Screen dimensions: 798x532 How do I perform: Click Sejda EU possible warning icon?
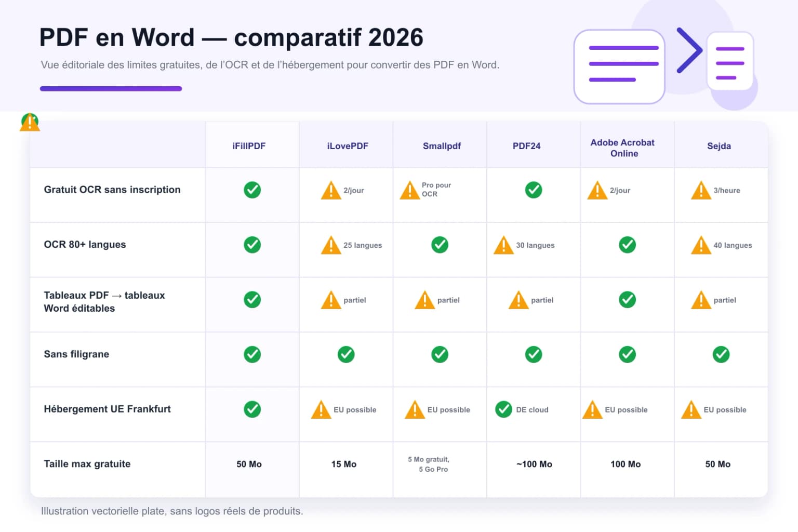pyautogui.click(x=691, y=409)
